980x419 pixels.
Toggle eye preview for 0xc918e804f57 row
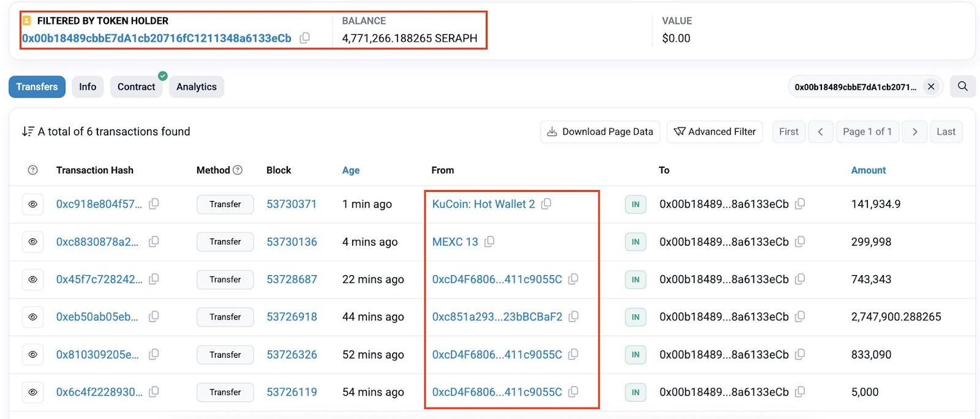click(x=33, y=204)
